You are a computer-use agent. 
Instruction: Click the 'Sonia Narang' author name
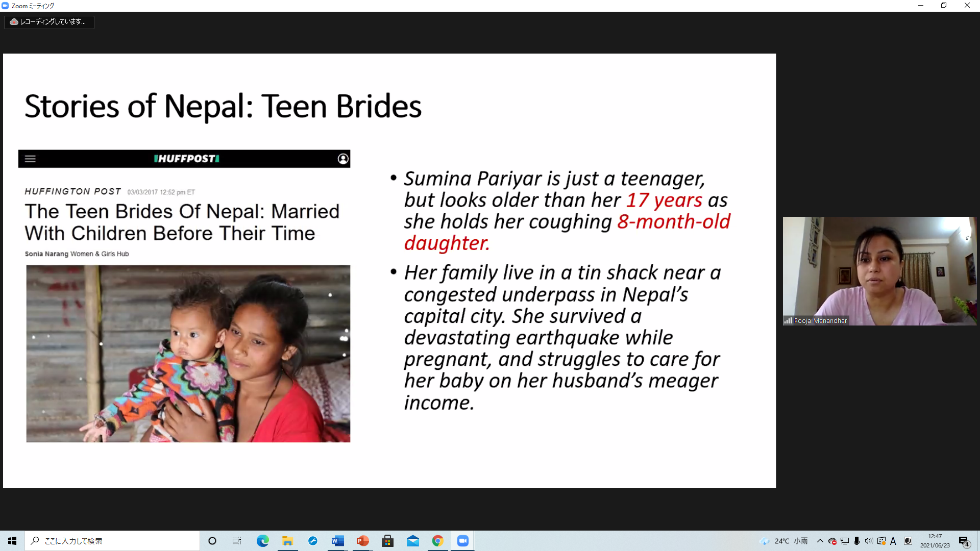(x=46, y=254)
